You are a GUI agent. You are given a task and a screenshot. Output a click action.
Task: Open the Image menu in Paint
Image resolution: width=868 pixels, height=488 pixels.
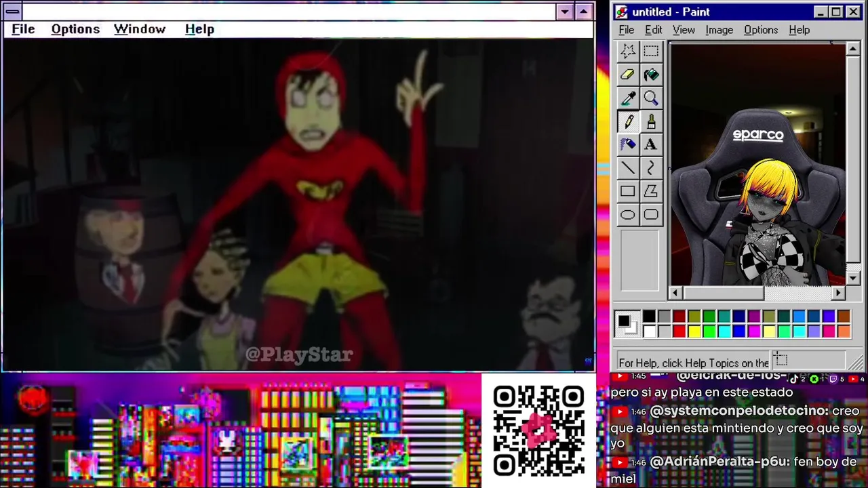719,30
